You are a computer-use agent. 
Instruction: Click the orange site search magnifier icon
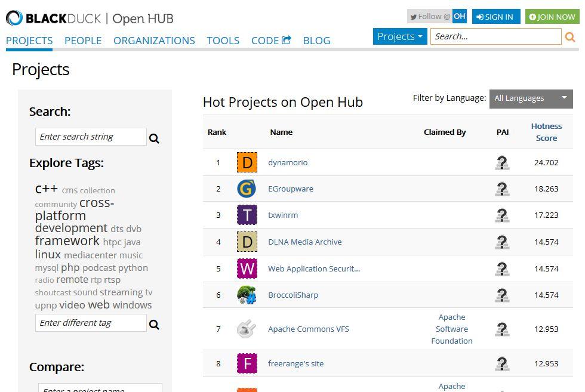pos(569,37)
